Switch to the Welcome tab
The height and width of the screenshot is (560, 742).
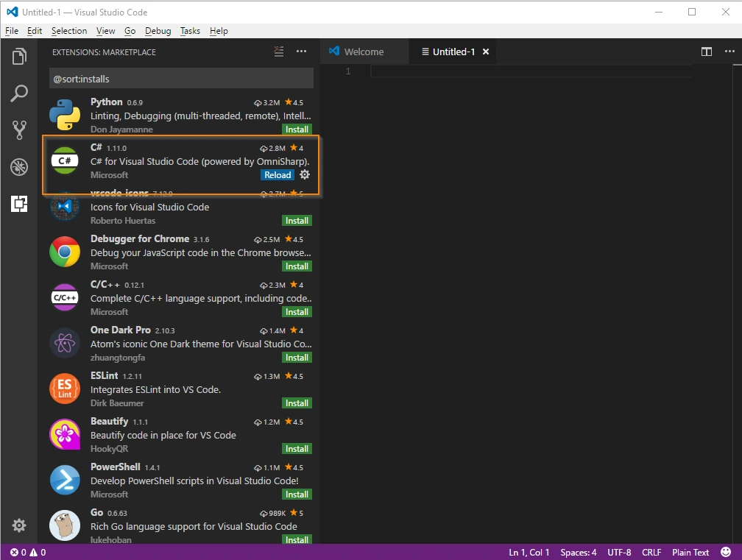(357, 52)
